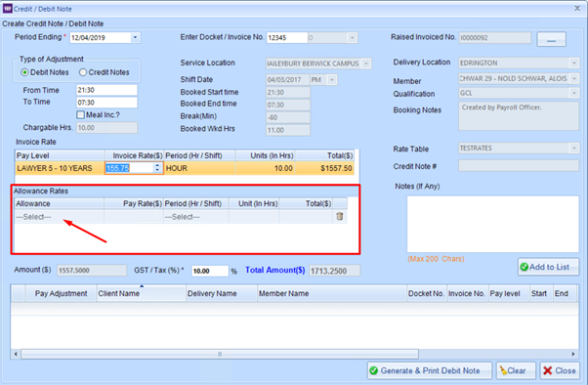Toggle the Meal Inc.? checkbox
The width and height of the screenshot is (588, 385).
[80, 115]
